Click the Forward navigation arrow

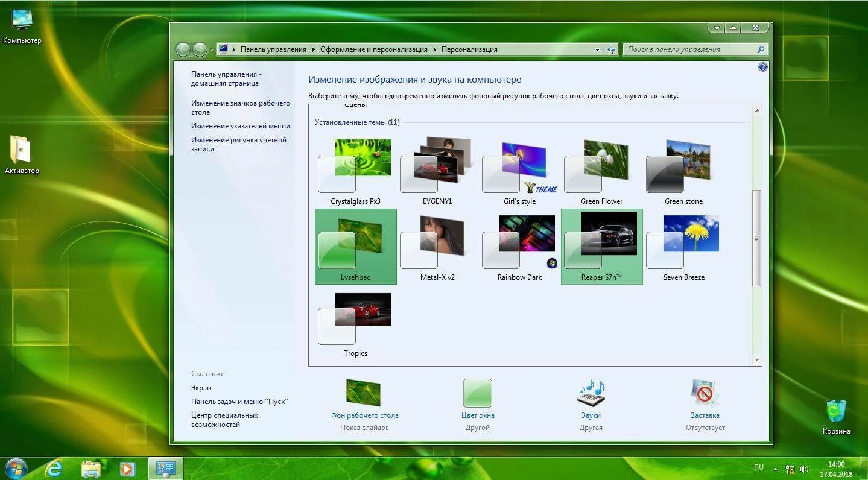tap(200, 49)
